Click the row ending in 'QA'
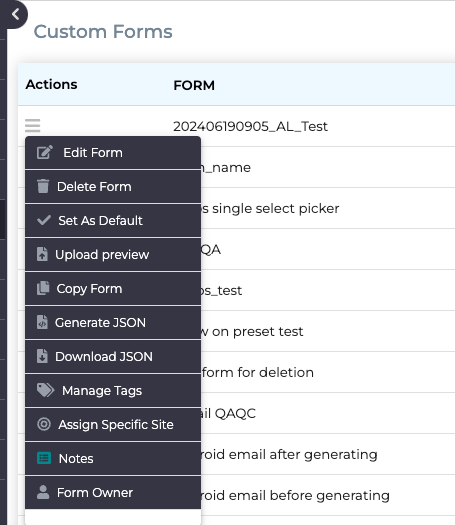Viewport: 455px width, 525px height. pos(328,249)
